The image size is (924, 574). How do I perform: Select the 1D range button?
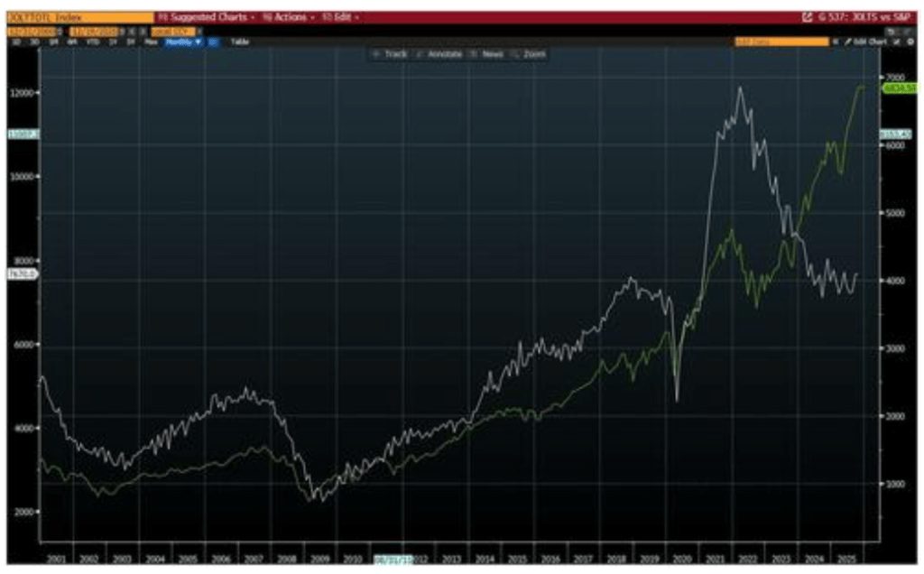pos(16,42)
